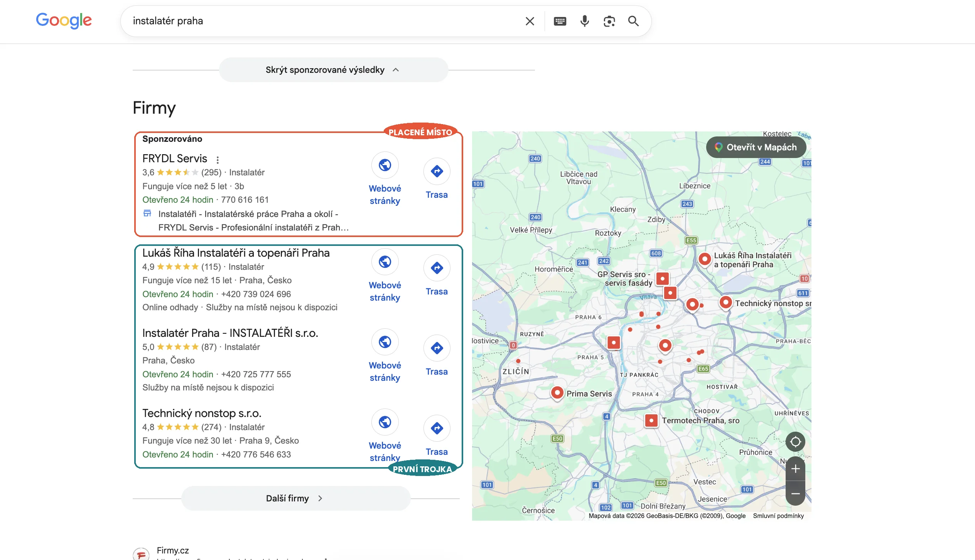Open Lukáš Říha Instalatéři a topenáři Praha listing

pyautogui.click(x=236, y=253)
